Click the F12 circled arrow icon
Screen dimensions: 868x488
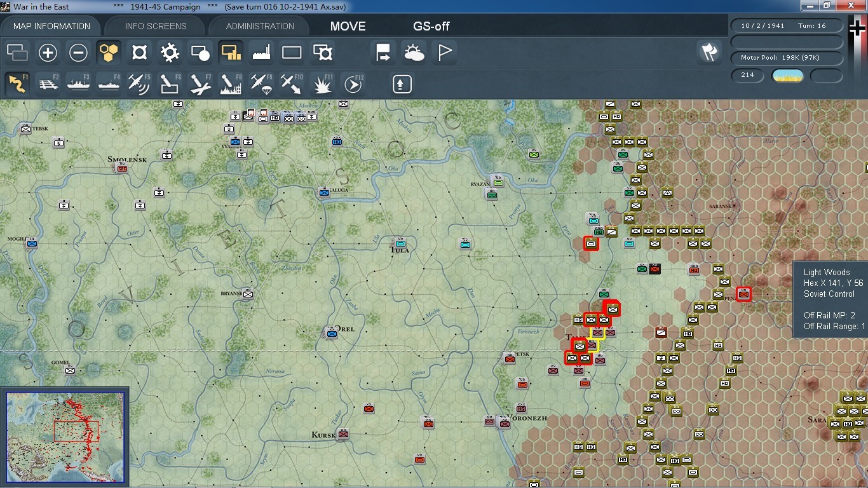[x=353, y=84]
